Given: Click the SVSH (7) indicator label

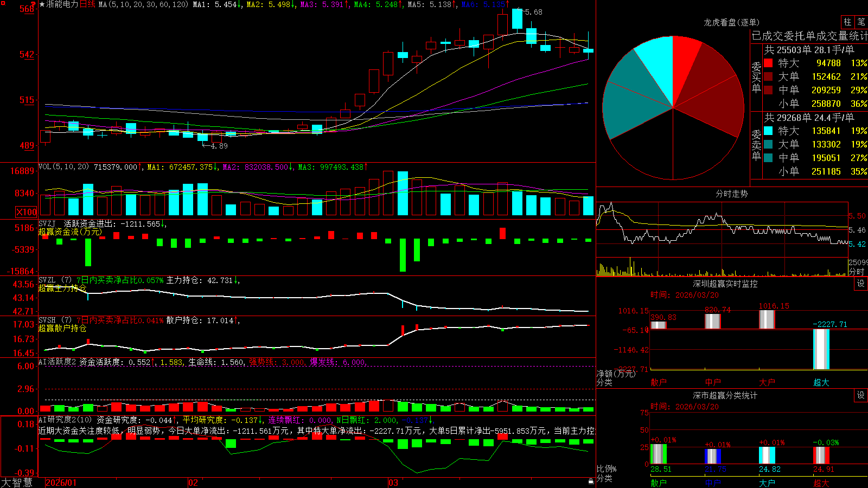Looking at the screenshot, I should (x=55, y=320).
